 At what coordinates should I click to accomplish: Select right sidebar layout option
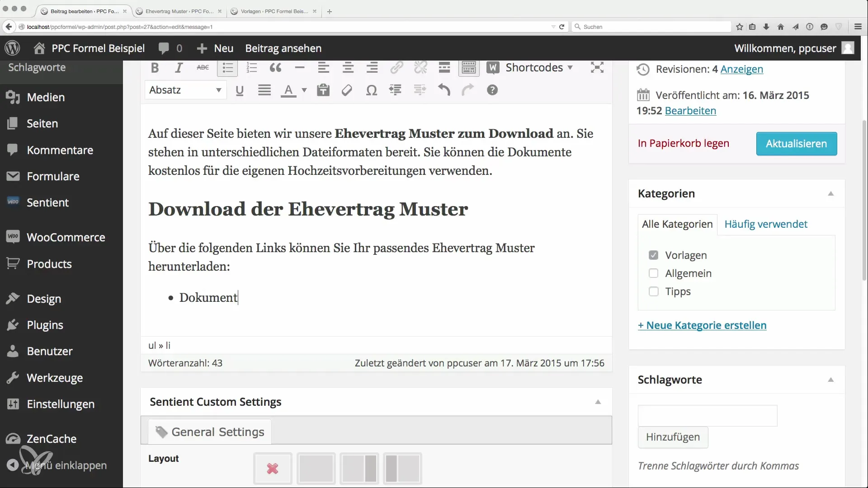point(359,468)
